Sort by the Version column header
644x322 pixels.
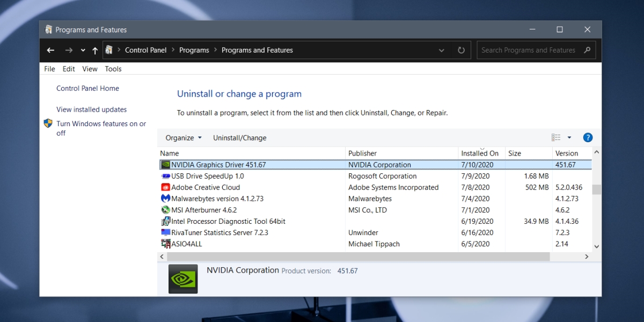[572, 153]
